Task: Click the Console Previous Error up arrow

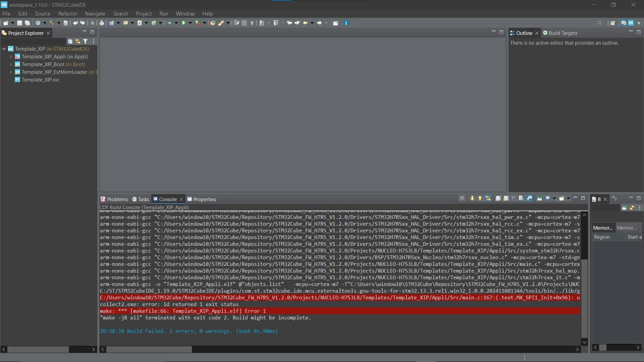Action: [x=480, y=198]
